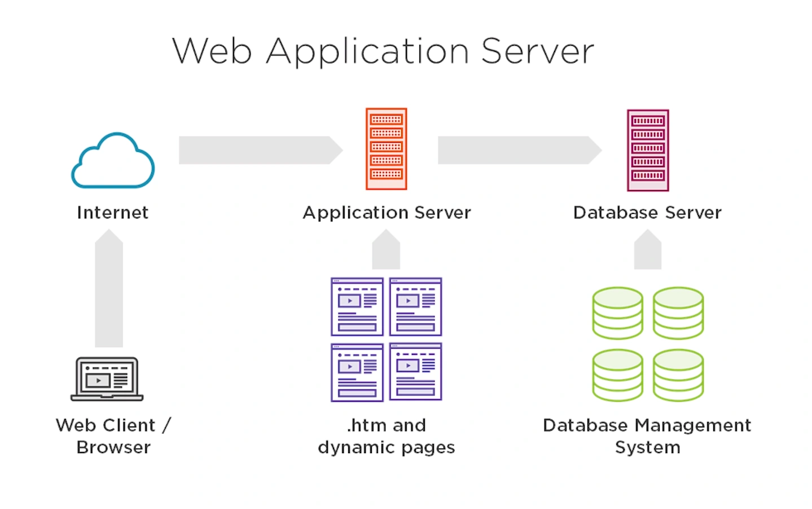
Task: Click the orange Application Server rack icon
Action: (x=386, y=148)
